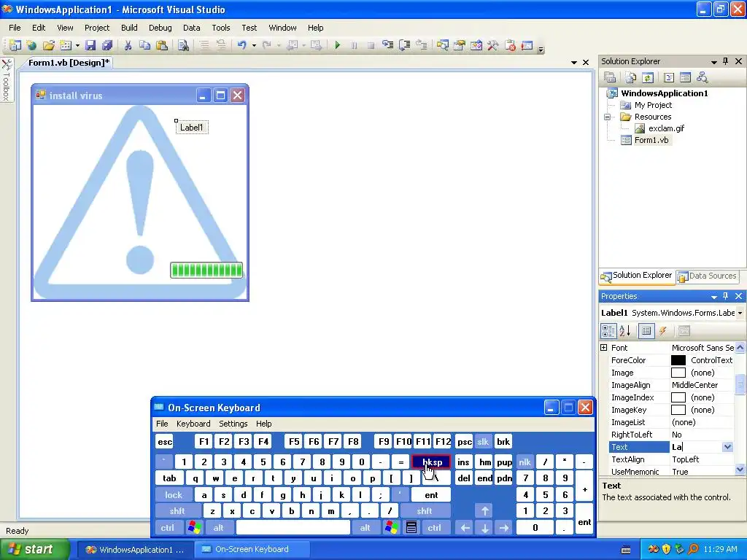The image size is (747, 560).
Task: Sort properties alphabetically with the A-Z icon
Action: pyautogui.click(x=625, y=330)
